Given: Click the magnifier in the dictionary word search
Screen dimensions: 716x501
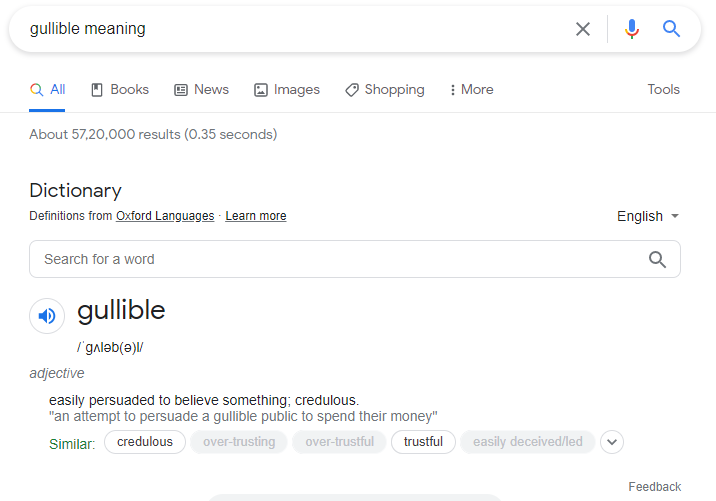Looking at the screenshot, I should [x=657, y=259].
